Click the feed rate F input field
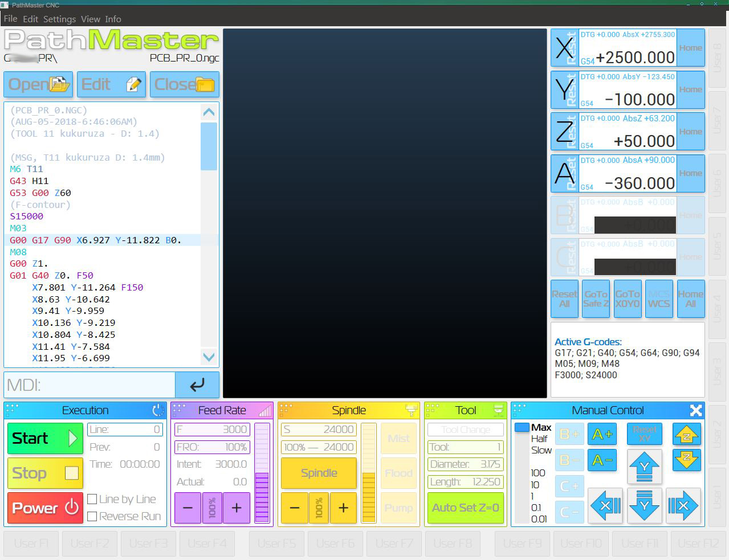Screen dimensions: 729x560 (x=211, y=430)
